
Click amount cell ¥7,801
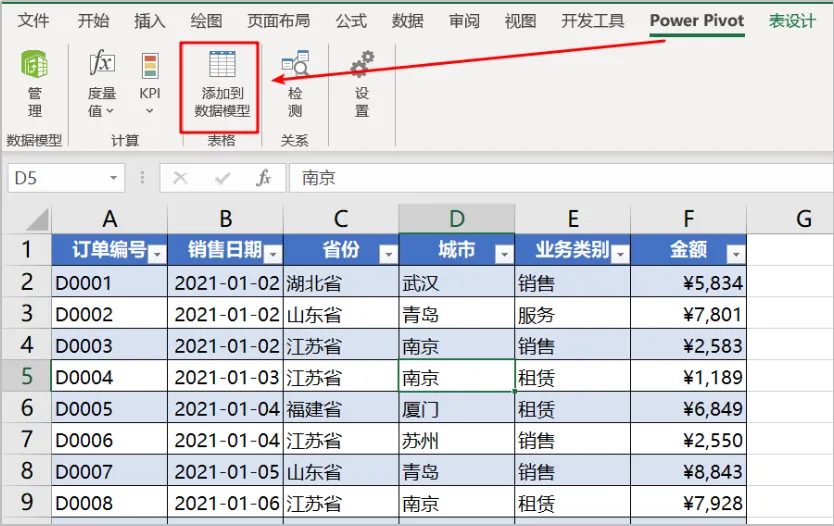[x=689, y=314]
